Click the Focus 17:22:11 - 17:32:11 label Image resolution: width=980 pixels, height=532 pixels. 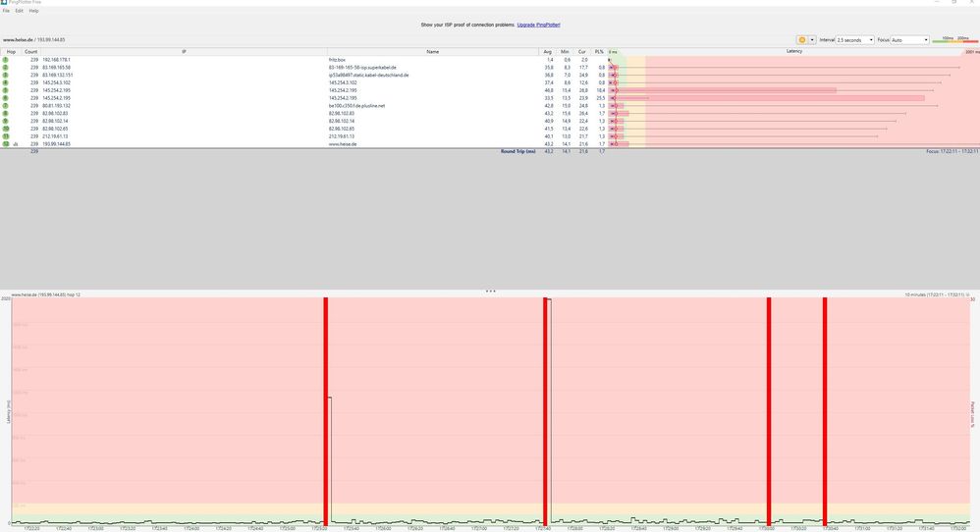pos(953,151)
